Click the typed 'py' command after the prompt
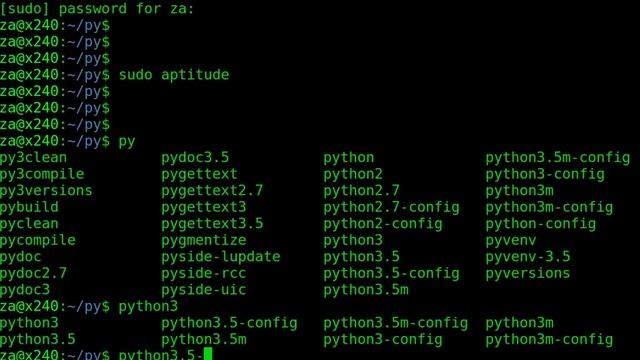The image size is (640, 360). pyautogui.click(x=127, y=142)
